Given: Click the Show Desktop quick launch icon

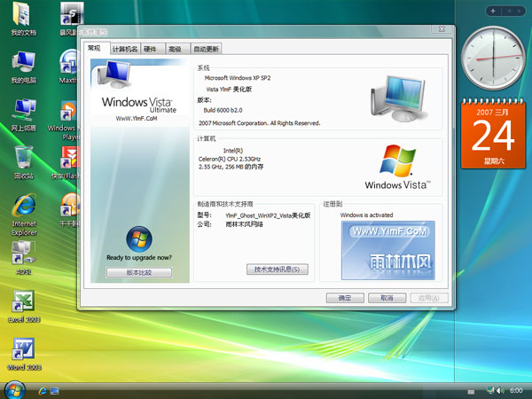Looking at the screenshot, I should (x=55, y=391).
